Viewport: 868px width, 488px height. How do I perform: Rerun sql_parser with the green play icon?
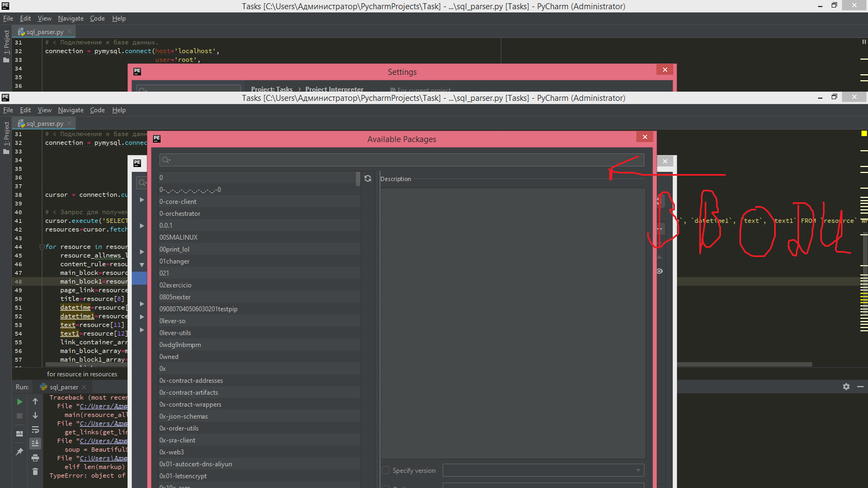[x=20, y=402]
